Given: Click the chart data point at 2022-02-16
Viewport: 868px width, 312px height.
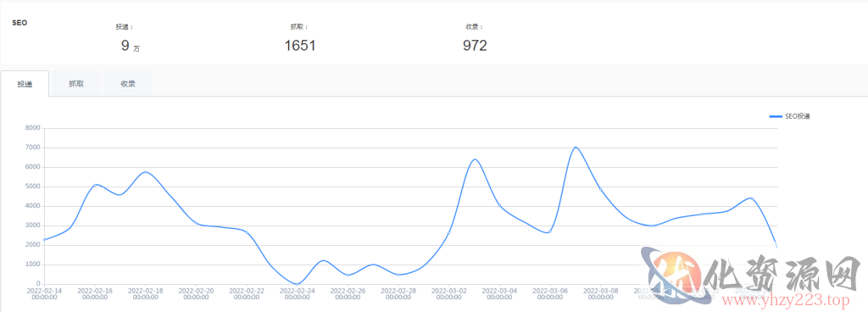Looking at the screenshot, I should pos(95,185).
